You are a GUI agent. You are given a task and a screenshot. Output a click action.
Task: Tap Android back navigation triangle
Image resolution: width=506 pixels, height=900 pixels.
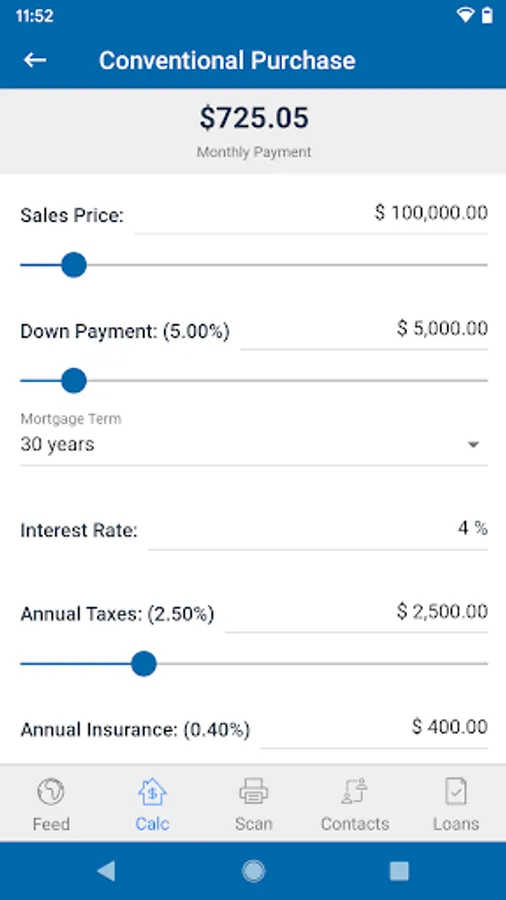(106, 871)
